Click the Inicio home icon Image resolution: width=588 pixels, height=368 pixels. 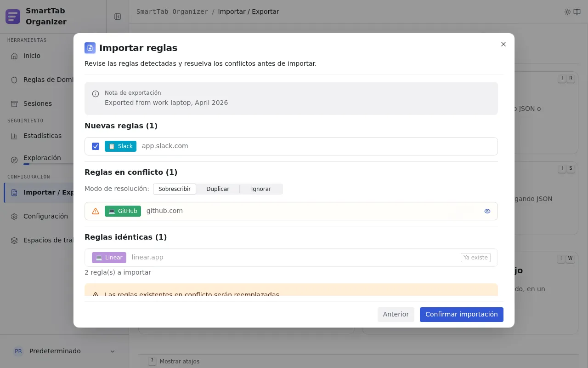[x=14, y=56]
